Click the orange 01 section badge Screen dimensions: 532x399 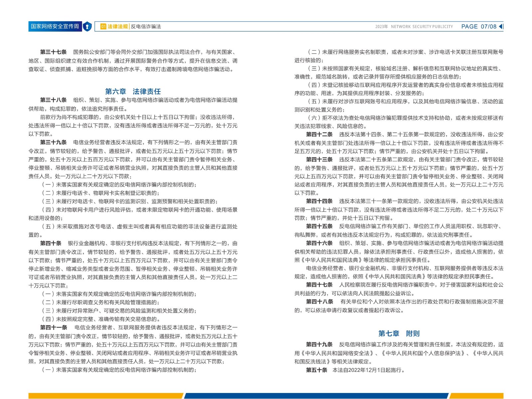tap(103, 27)
